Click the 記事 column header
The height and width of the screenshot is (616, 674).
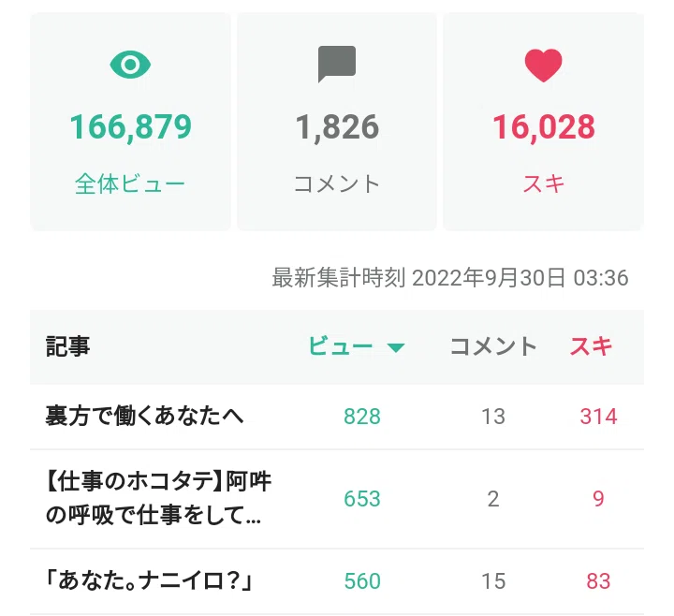click(68, 346)
